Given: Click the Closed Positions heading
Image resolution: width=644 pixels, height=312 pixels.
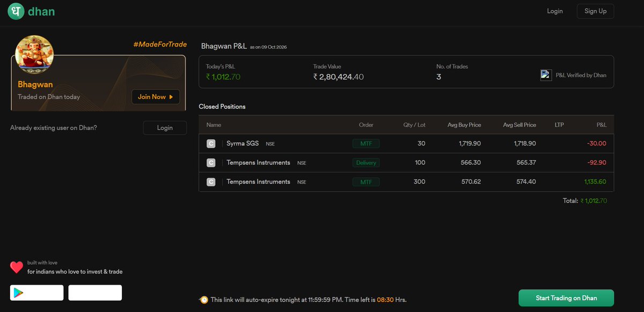Looking at the screenshot, I should coord(222,106).
